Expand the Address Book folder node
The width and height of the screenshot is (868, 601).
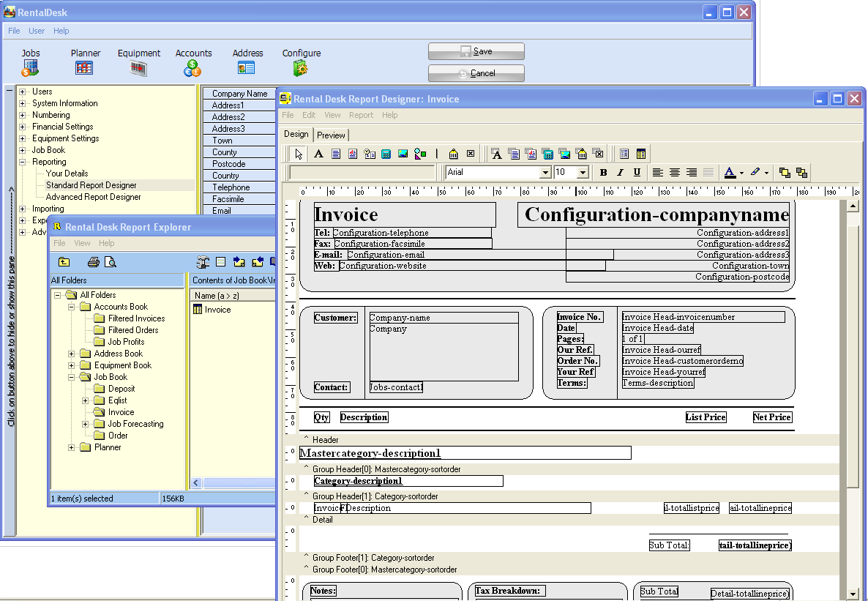[x=72, y=354]
